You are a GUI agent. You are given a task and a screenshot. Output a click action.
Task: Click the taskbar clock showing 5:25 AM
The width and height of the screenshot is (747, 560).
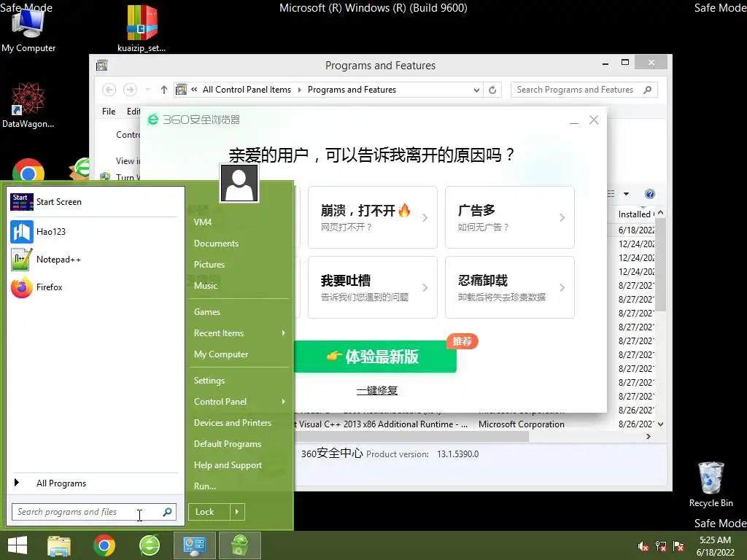tap(715, 546)
